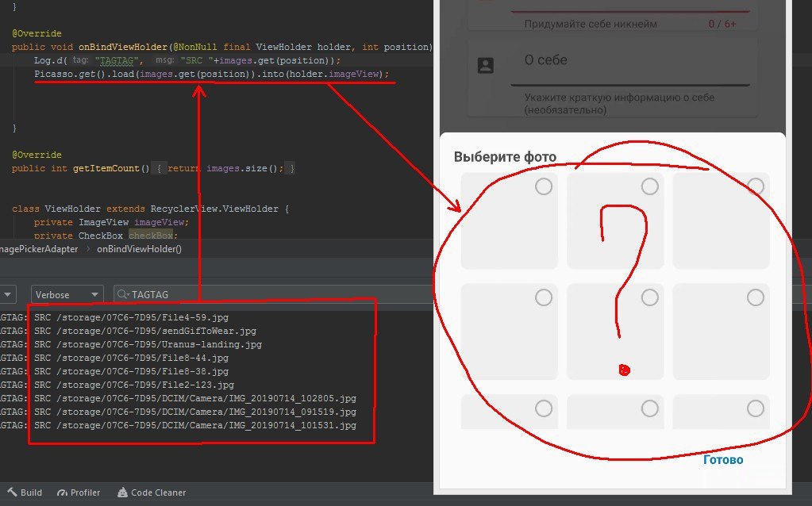The height and width of the screenshot is (506, 812).
Task: Click the highlighted checkBox field name
Action: [151, 236]
